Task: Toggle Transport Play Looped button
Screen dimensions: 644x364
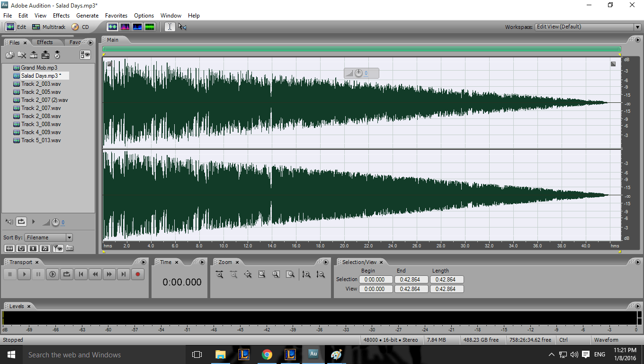Action: click(67, 274)
